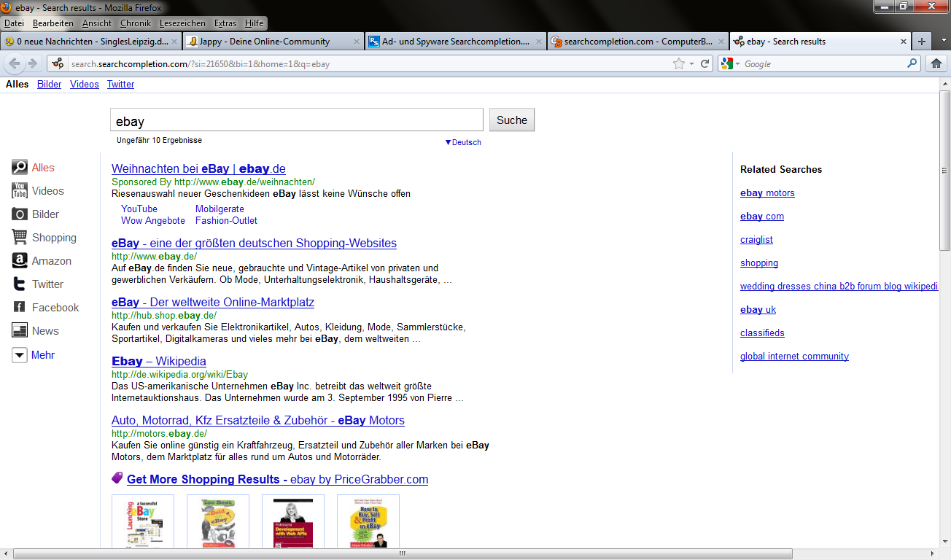Bookmark page with star icon
This screenshot has height=560, width=951.
pos(679,63)
